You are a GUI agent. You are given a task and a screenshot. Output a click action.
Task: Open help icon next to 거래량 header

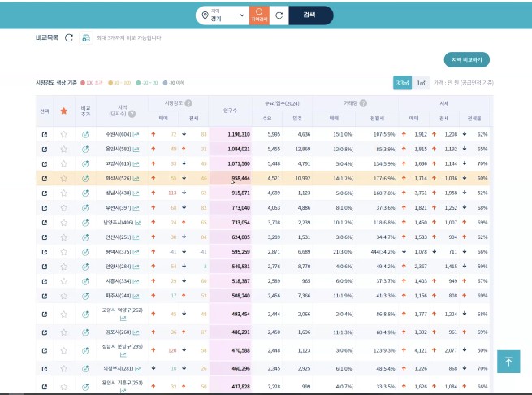[x=364, y=103]
